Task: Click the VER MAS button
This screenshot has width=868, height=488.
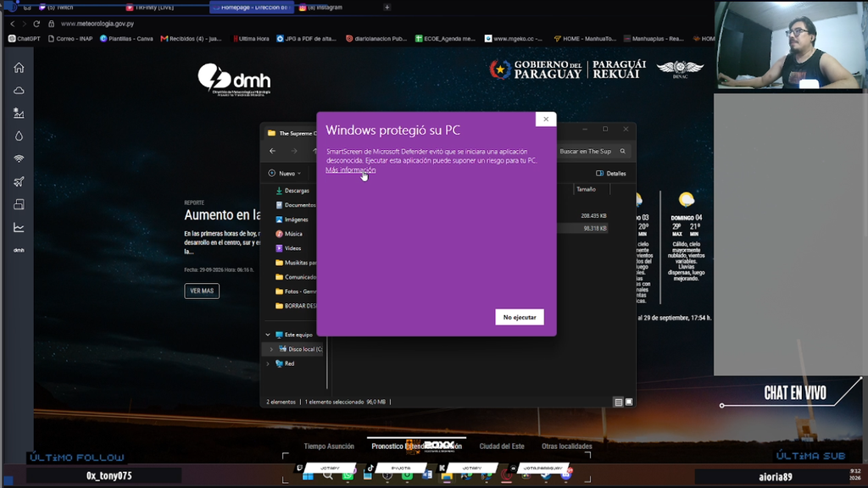Action: pyautogui.click(x=202, y=291)
